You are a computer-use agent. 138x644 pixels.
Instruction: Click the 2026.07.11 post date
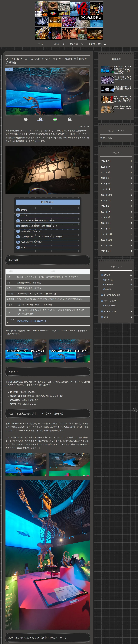(84, 126)
